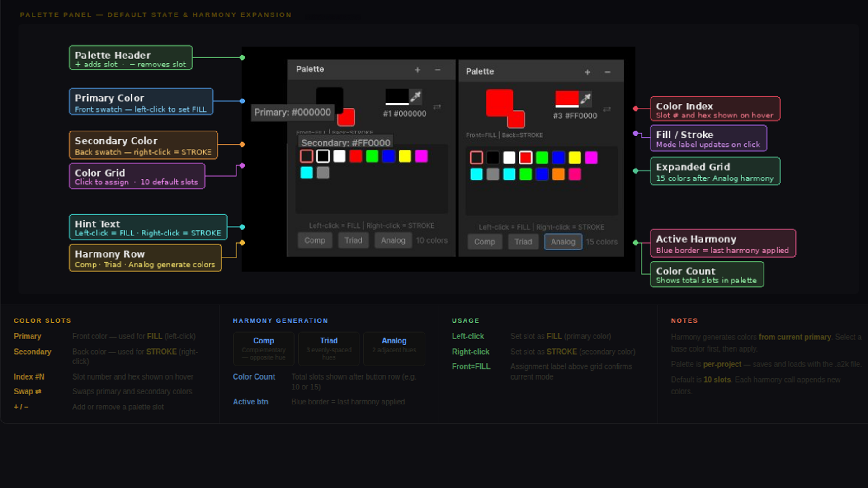Click swap arrows icon in right palette
Viewport: 868px width, 488px height.
(607, 109)
